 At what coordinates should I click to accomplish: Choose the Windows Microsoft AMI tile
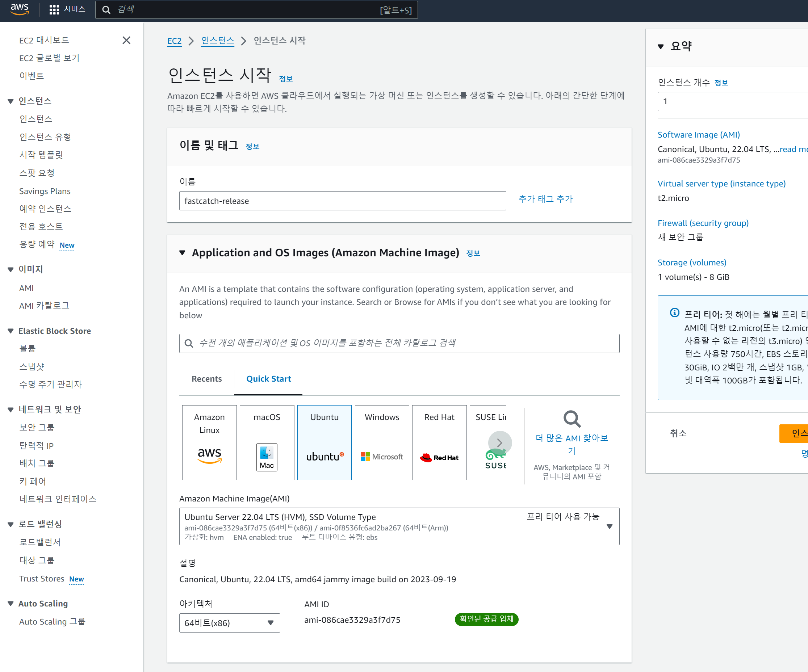382,442
